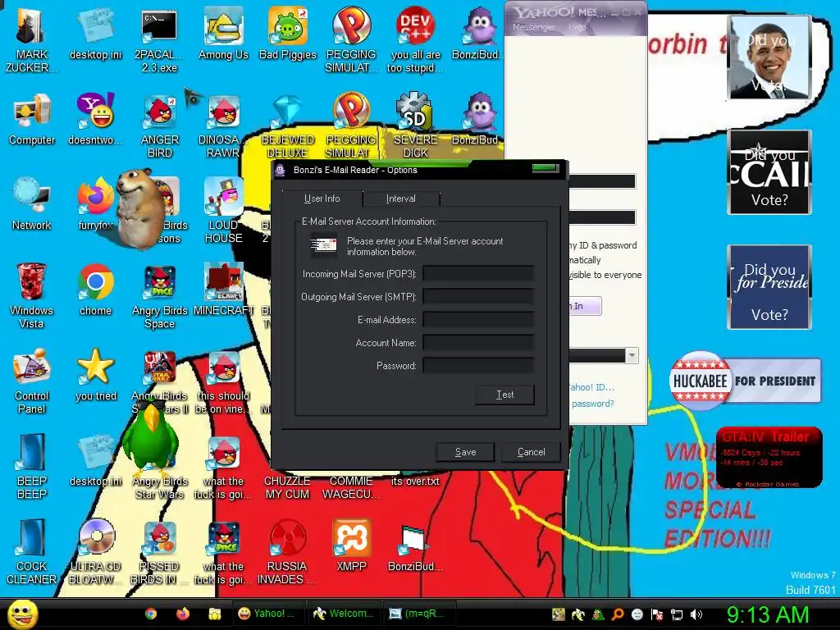Click the Outgoing Mail Server (SMTP) field

click(478, 297)
